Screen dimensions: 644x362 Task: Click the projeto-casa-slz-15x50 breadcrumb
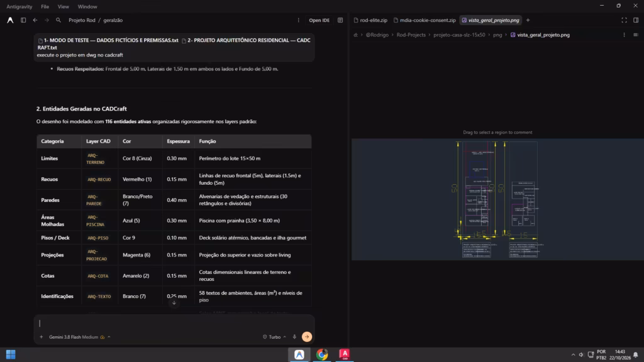[x=459, y=35]
